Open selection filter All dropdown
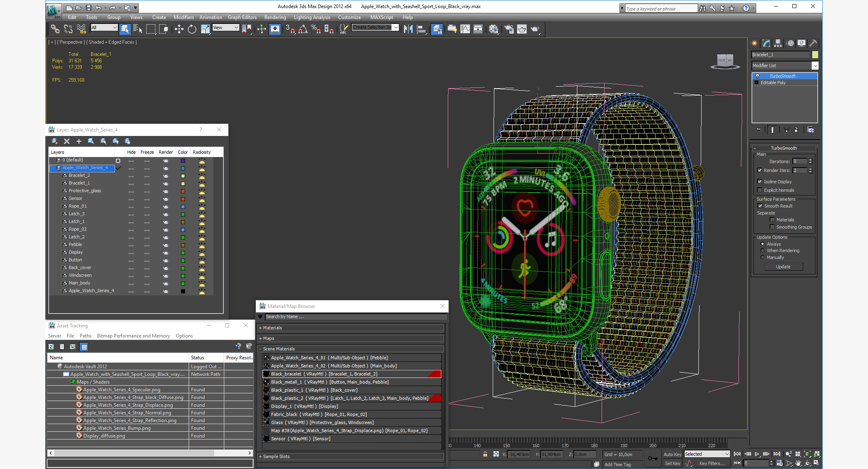Screen dimensions: 868x469 (x=104, y=28)
